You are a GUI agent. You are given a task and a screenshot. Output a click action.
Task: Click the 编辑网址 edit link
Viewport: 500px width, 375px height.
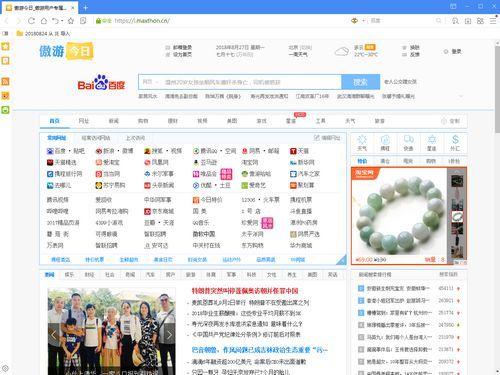pos(327,138)
